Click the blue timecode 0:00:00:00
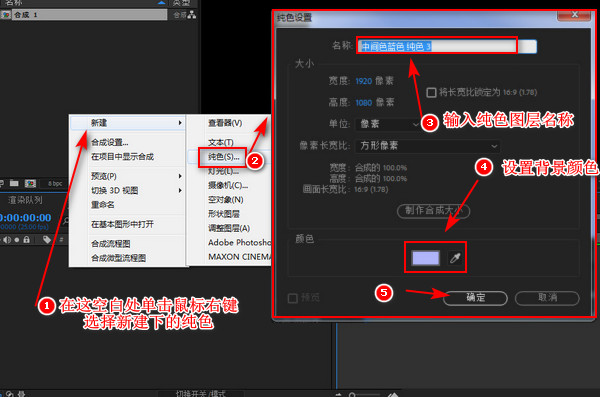The height and width of the screenshot is (397, 600). [26, 217]
